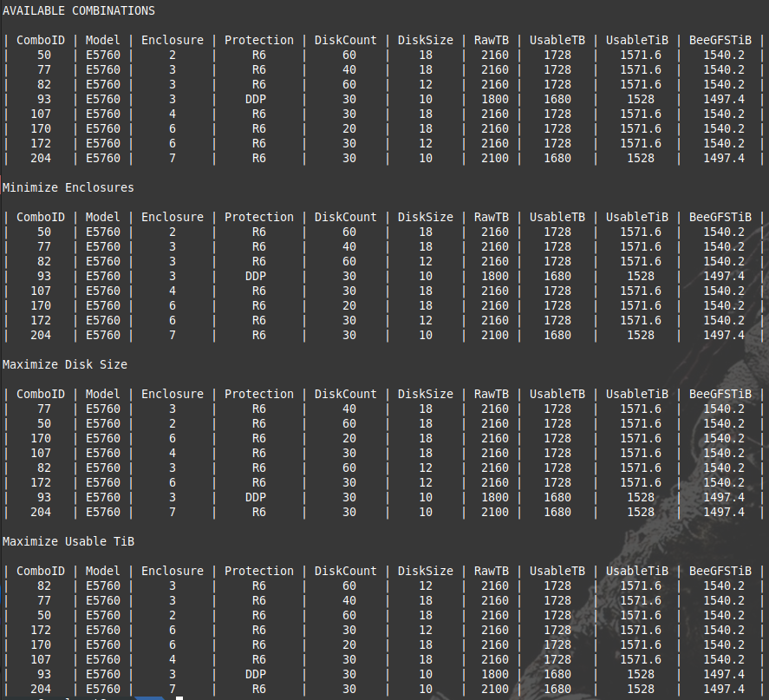
Task: Select DDP in the Minimize Enclosures table
Action: coord(256,276)
